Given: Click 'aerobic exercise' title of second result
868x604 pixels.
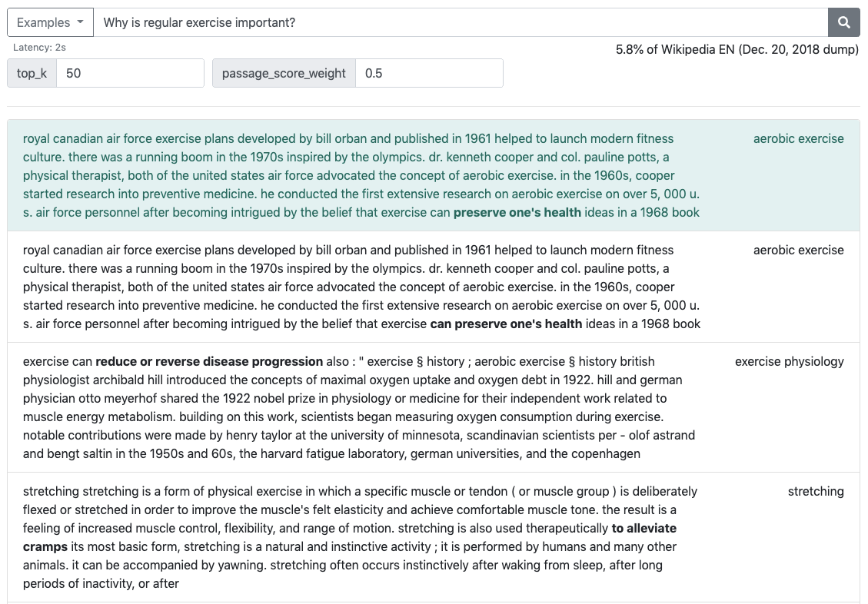Looking at the screenshot, I should (x=798, y=250).
